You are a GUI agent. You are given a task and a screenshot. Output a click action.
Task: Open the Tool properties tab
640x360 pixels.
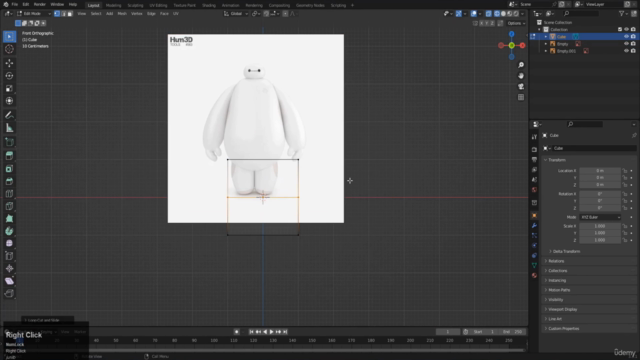534,137
